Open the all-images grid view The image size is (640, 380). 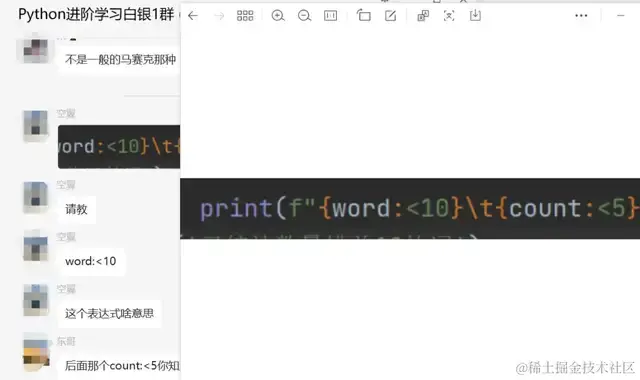(x=245, y=16)
